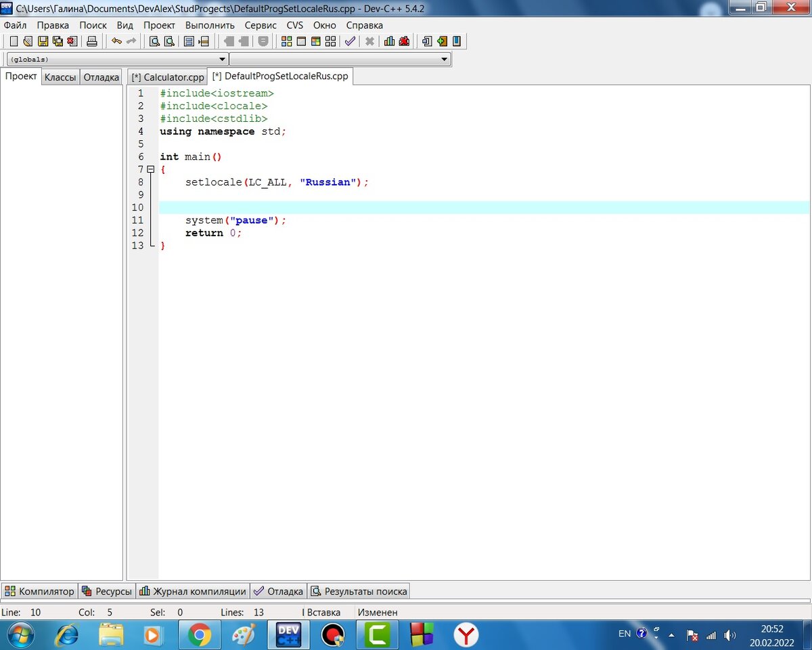Click the gray Stop execution X icon

click(x=369, y=41)
